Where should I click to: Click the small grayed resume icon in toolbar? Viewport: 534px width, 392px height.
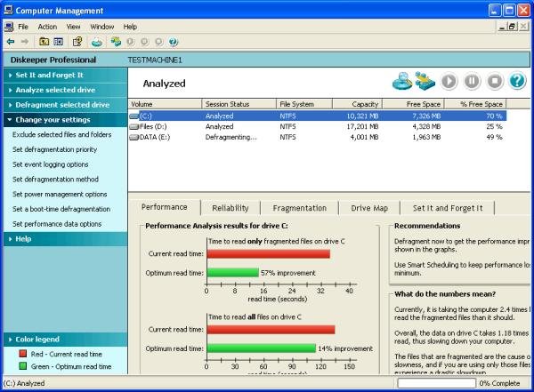(131, 42)
